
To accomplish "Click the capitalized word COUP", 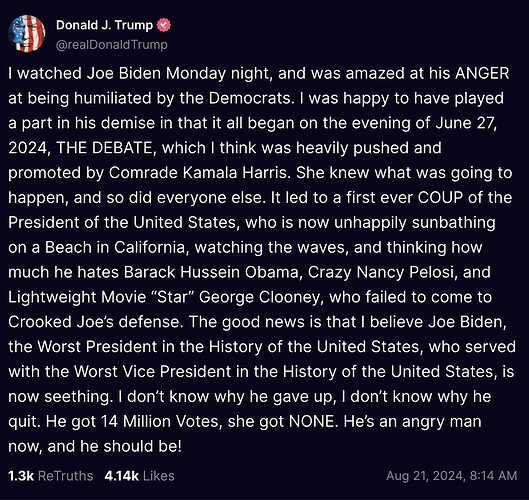I will point(440,198).
